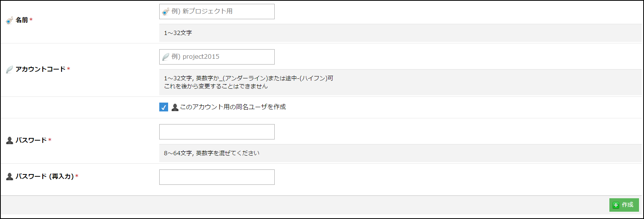Click the このアカウント用の同名ユーザを作成 label text
Viewport: 644px width, 219px height.
point(233,107)
